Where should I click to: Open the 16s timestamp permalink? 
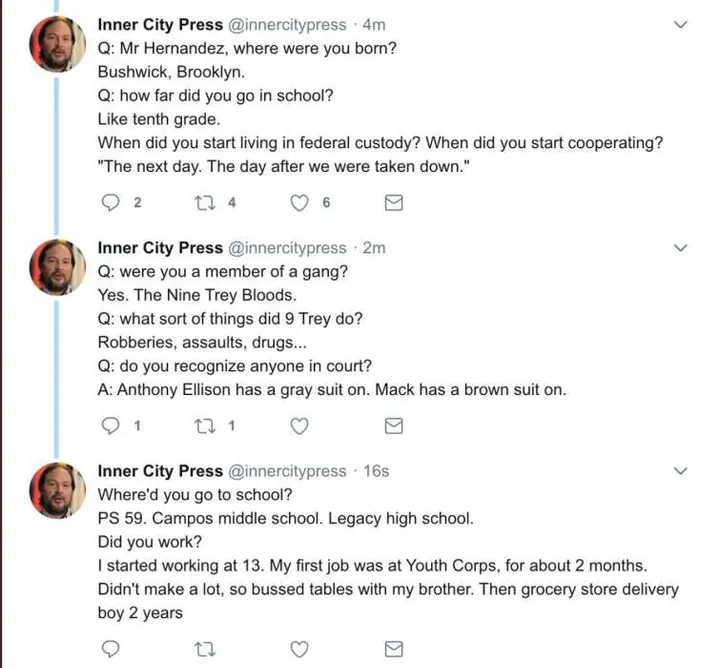click(376, 471)
